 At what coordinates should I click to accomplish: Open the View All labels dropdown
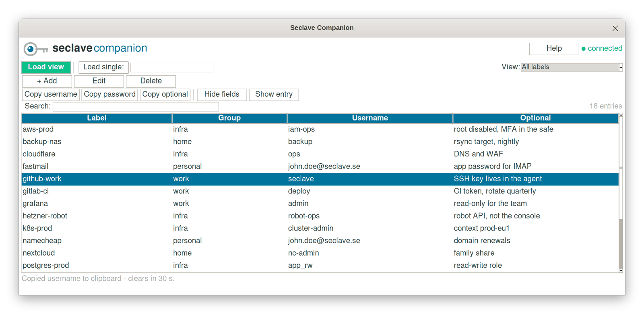click(x=572, y=67)
